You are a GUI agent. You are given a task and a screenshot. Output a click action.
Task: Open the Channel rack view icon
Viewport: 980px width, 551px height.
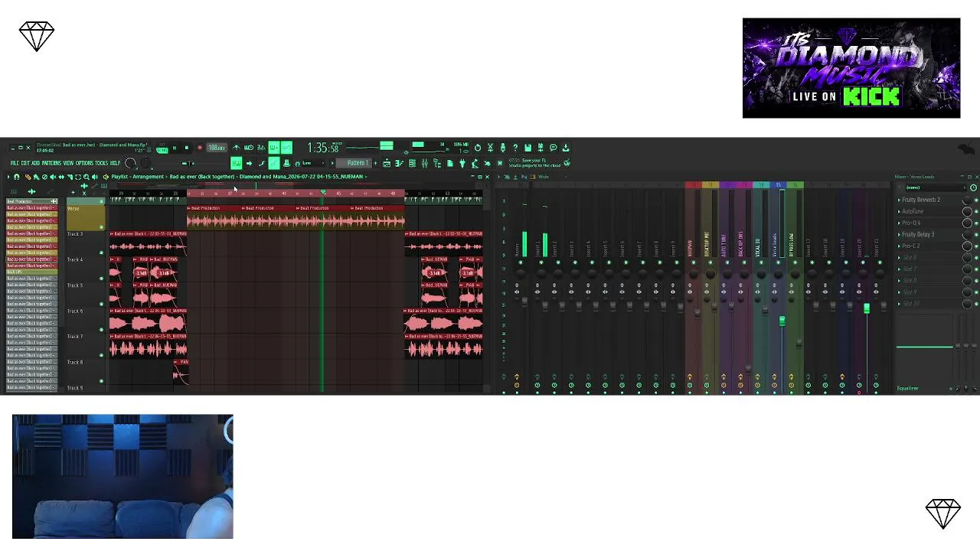coord(412,163)
